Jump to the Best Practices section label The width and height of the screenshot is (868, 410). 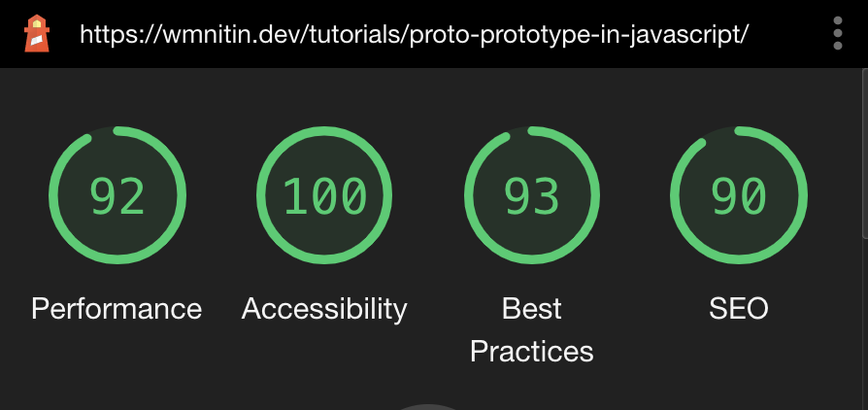531,329
